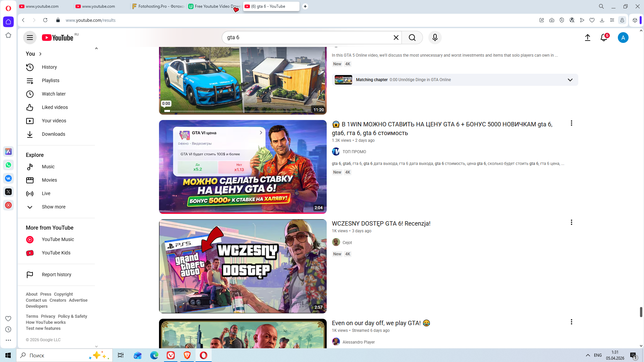Open the VK messenger sidebar icon
The width and height of the screenshot is (644, 362).
8,178
